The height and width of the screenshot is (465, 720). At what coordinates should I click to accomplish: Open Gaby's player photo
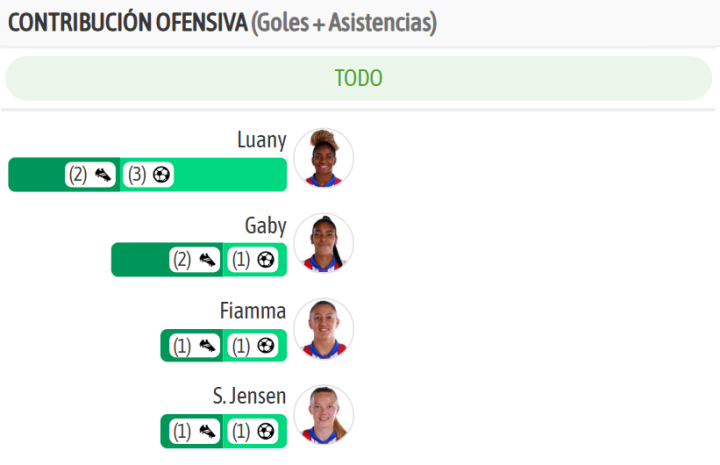click(324, 243)
